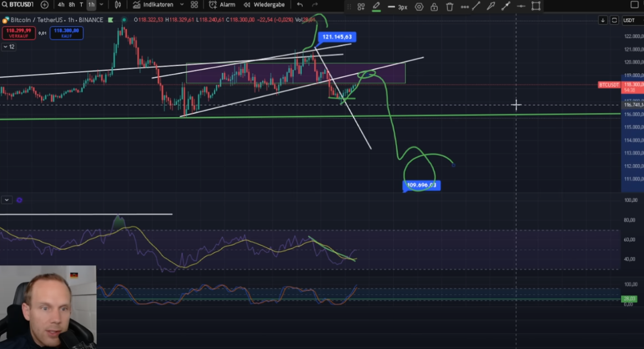Open the chart layout square icon
The width and height of the screenshot is (644, 349).
pyautogui.click(x=635, y=5)
